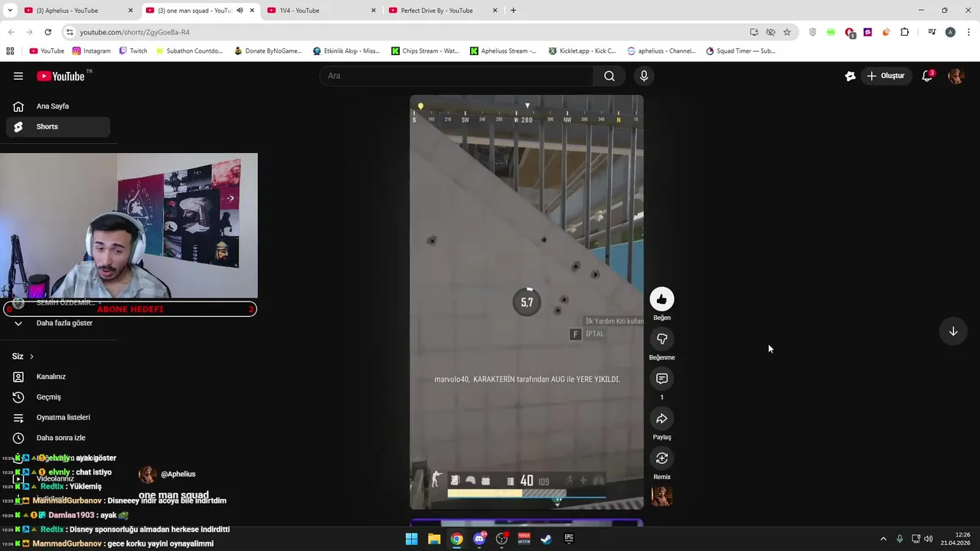Focus the Ara search field
The height and width of the screenshot is (551, 980).
tap(456, 76)
